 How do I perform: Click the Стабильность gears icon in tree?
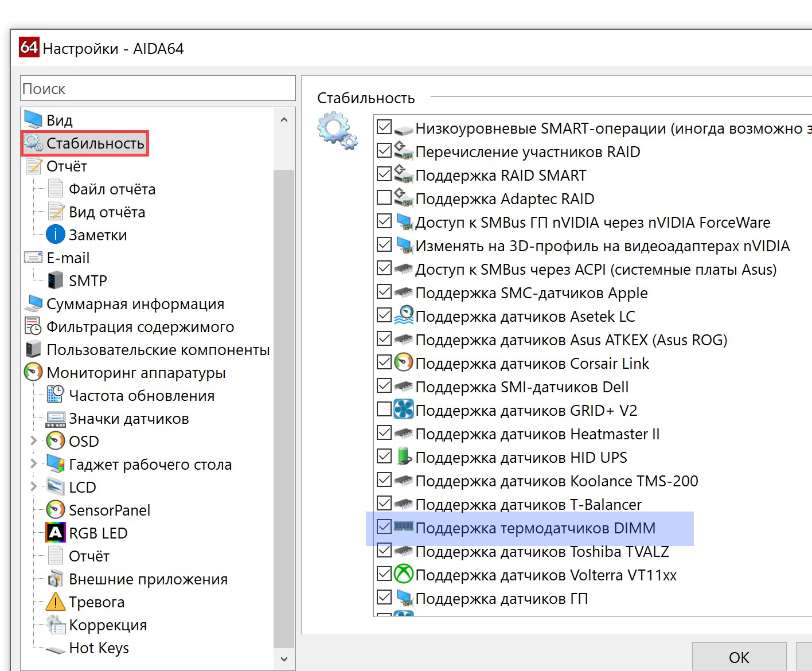coord(33,143)
